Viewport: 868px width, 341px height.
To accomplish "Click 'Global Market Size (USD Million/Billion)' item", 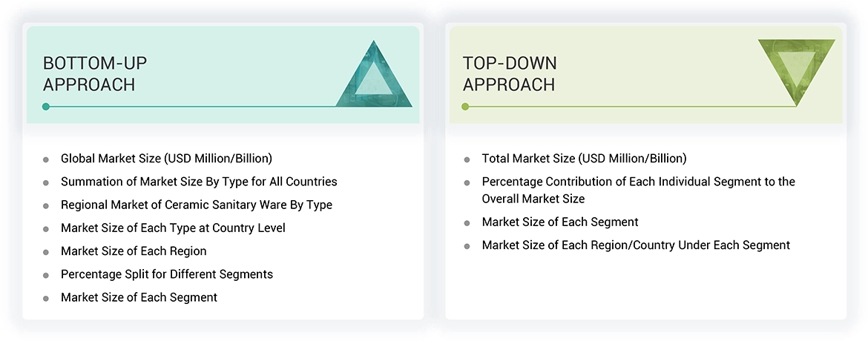I will 166,158.
